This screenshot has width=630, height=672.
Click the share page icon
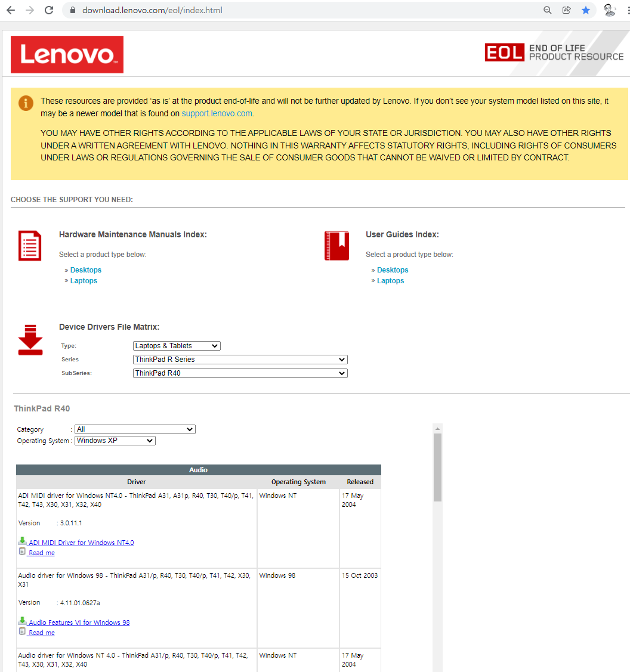(x=567, y=10)
